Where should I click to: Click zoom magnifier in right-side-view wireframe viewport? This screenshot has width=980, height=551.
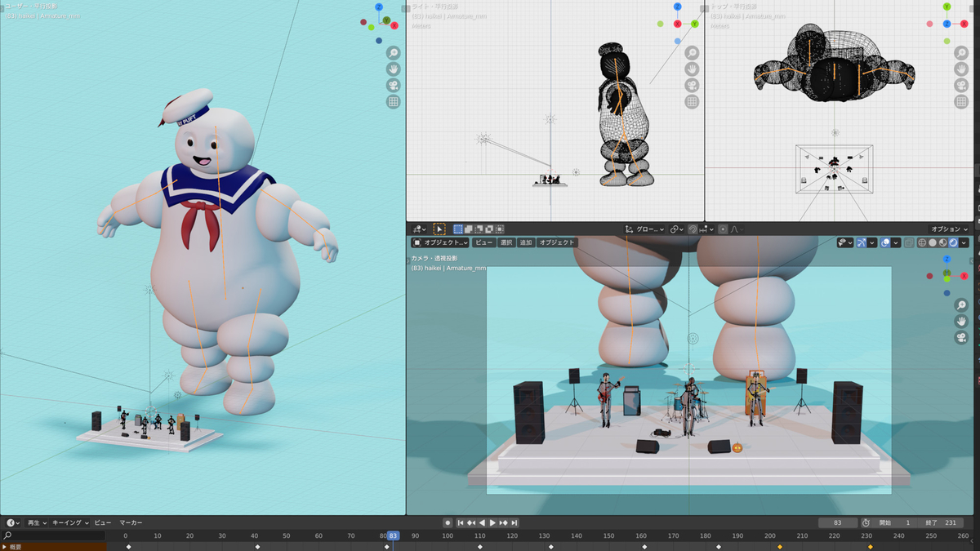692,52
